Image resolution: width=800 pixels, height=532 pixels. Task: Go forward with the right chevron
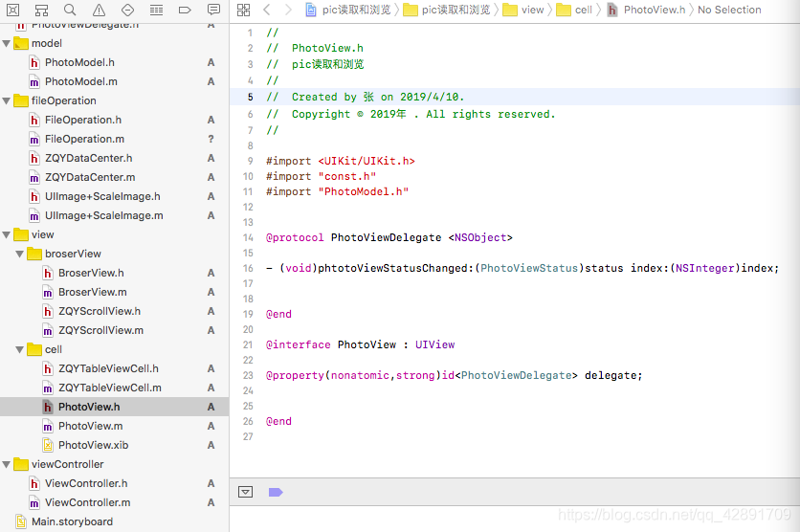(x=288, y=10)
